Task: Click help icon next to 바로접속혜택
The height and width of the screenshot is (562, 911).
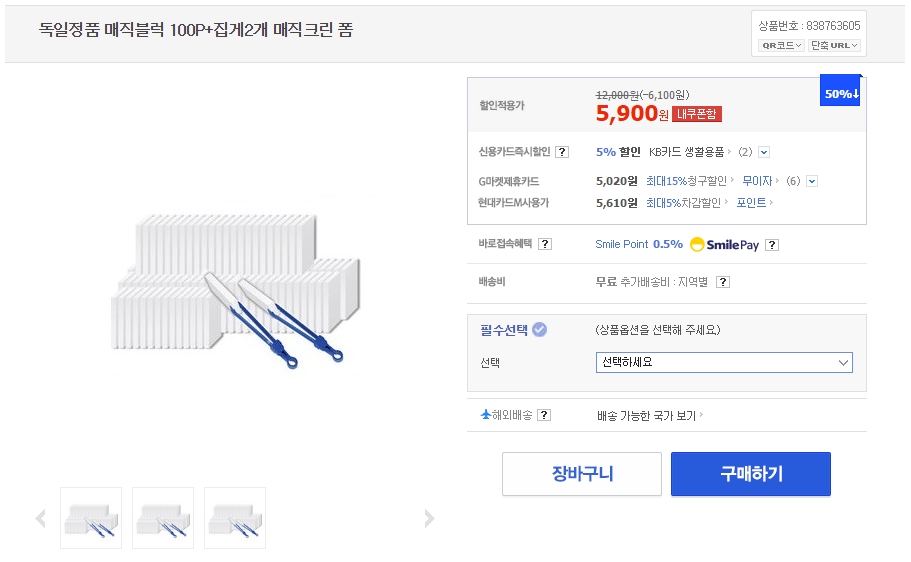Action: click(x=545, y=244)
